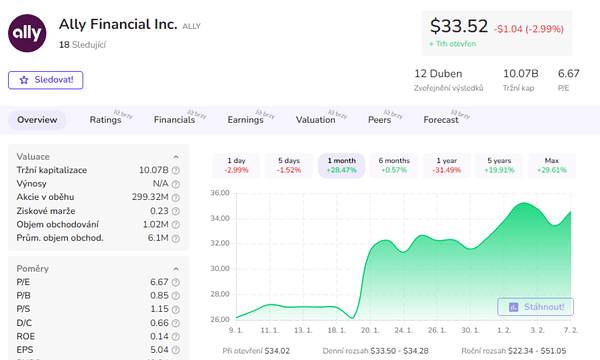Open help icon beside Tržní kapitalizace
600x360 pixels.
click(x=176, y=170)
